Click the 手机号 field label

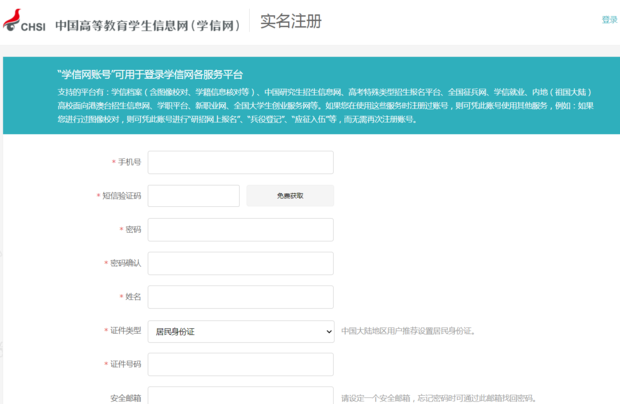pos(129,162)
